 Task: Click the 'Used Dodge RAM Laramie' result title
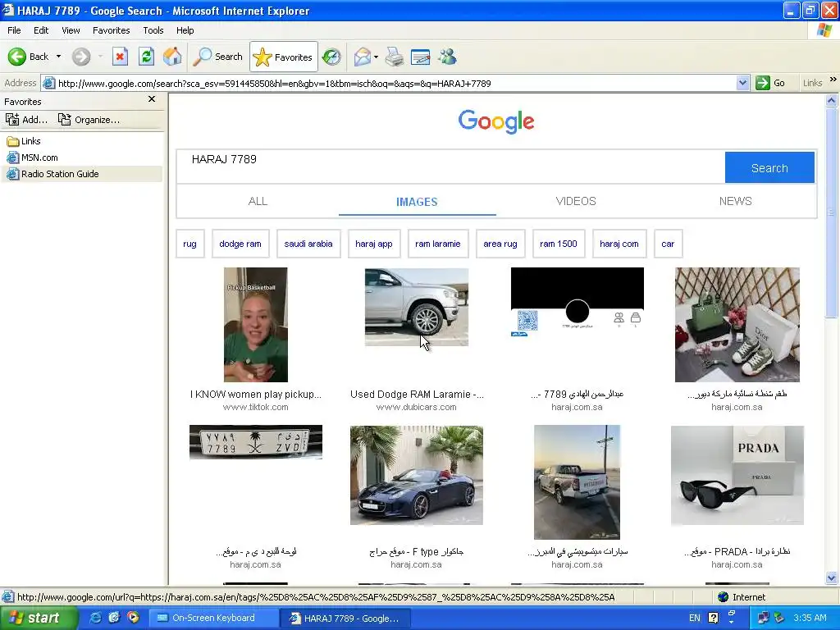tap(416, 395)
